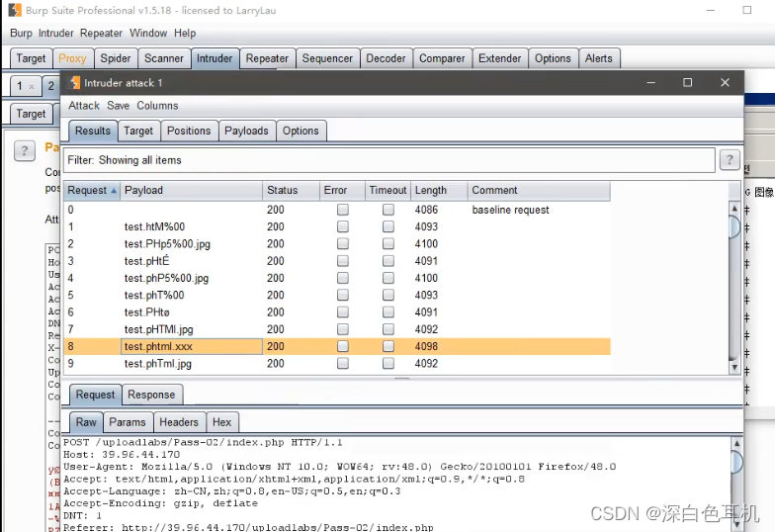Open main window Options tab next to Extender
The height and width of the screenshot is (532, 775).
click(x=553, y=58)
